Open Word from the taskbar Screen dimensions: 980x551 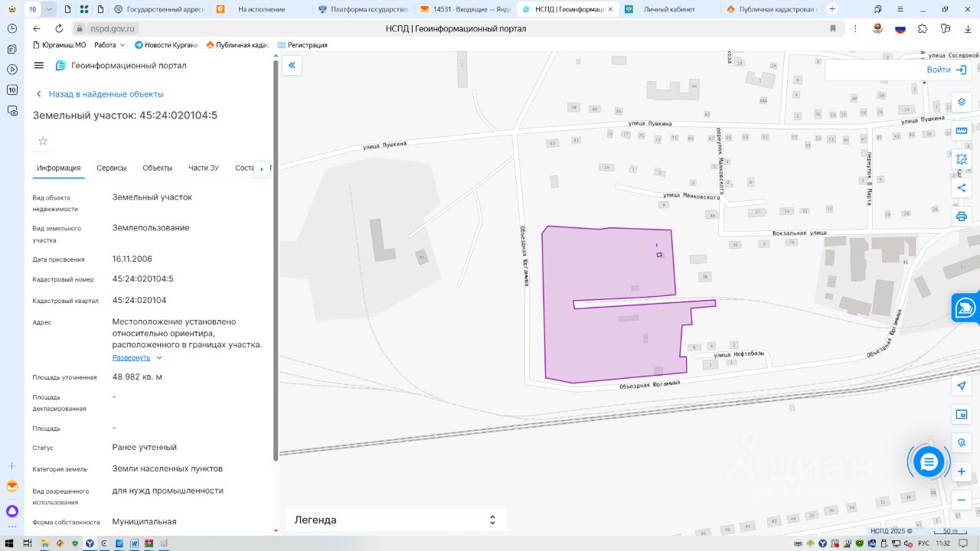[133, 543]
